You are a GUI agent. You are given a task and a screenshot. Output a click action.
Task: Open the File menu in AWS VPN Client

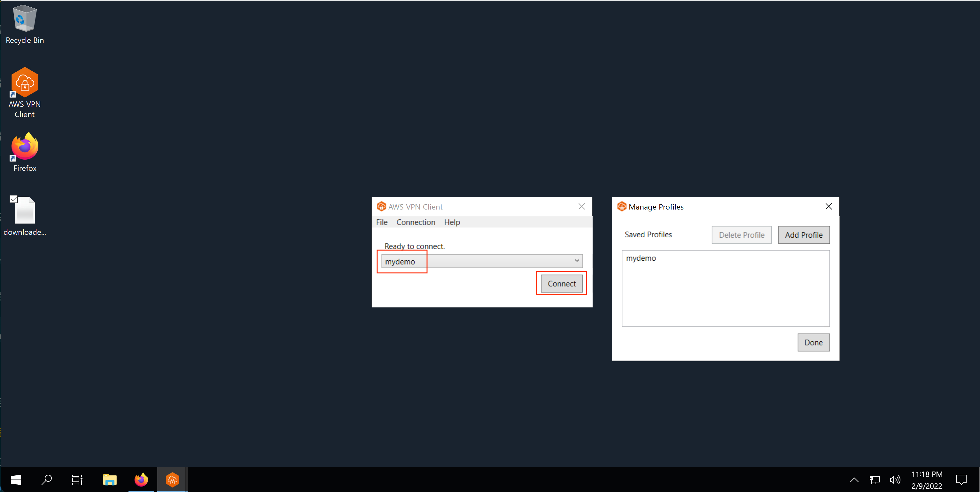coord(382,222)
